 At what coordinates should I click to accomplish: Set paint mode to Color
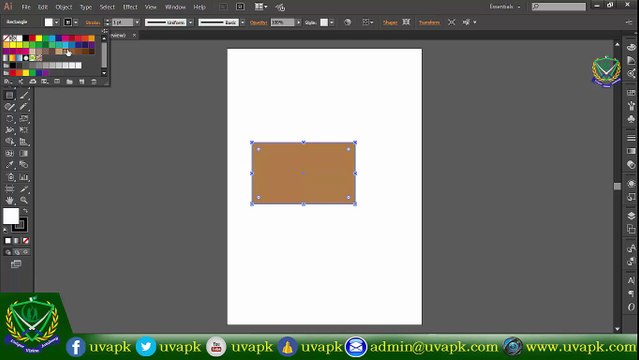pos(8,241)
